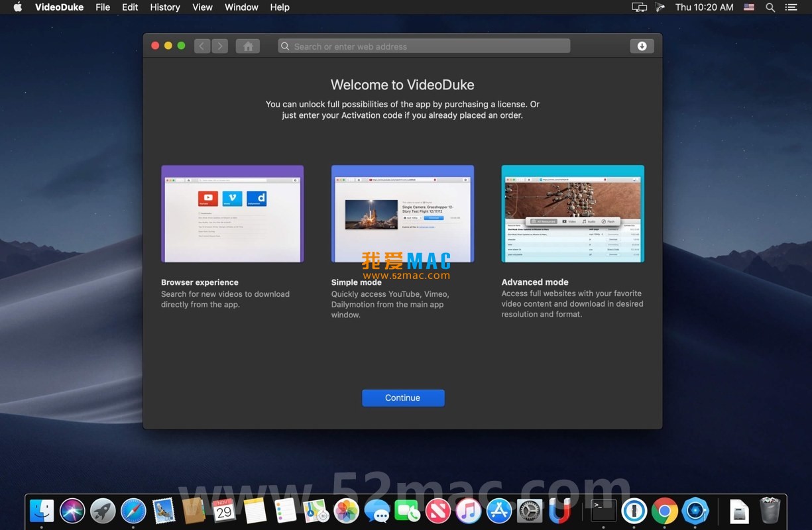Click the screen mirroring icon in menu bar
Viewport: 812px width, 530px height.
(638, 7)
